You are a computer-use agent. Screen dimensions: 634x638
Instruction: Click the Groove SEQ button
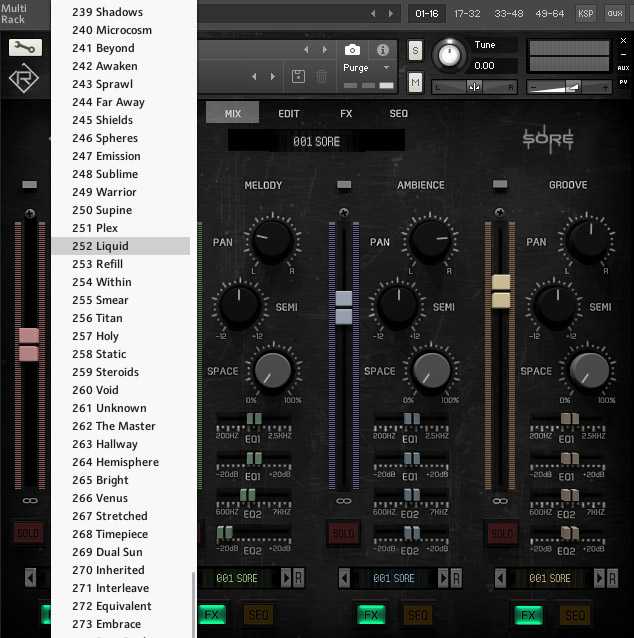point(575,615)
